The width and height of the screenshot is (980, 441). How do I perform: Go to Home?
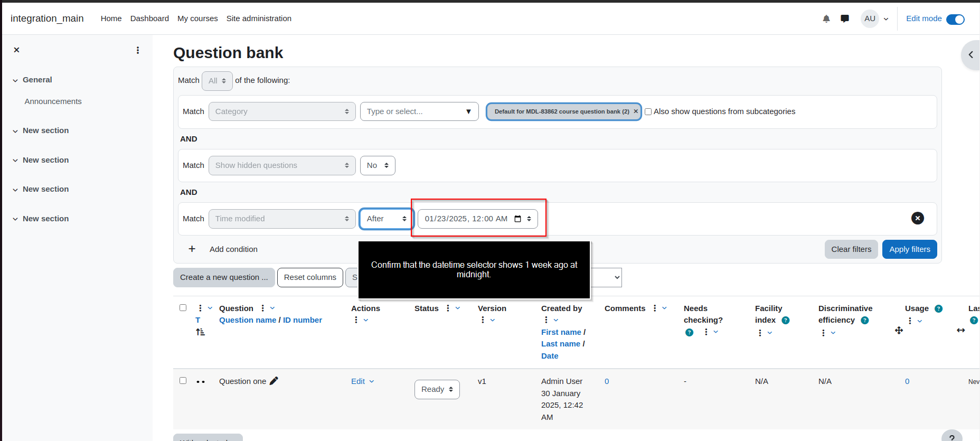(x=111, y=18)
